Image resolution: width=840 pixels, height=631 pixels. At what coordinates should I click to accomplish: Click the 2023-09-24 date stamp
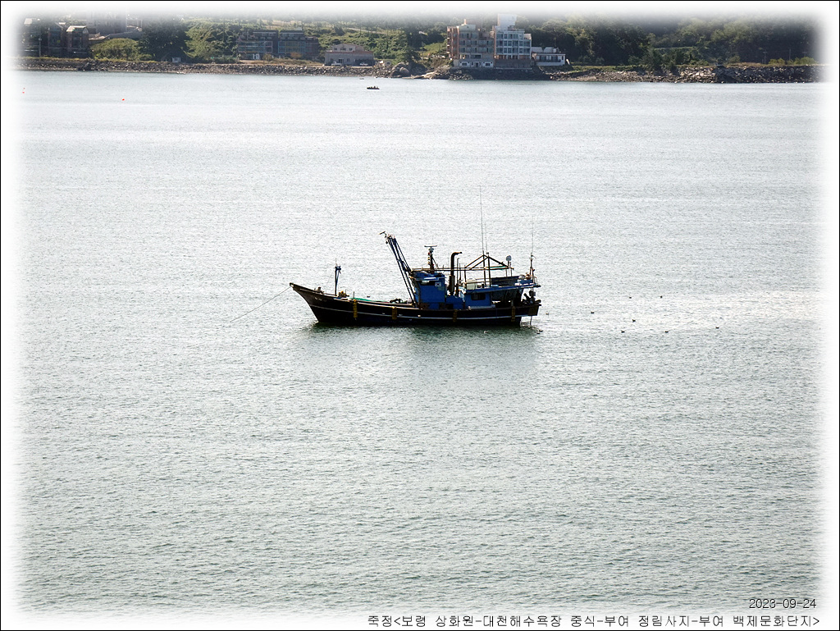tap(782, 604)
